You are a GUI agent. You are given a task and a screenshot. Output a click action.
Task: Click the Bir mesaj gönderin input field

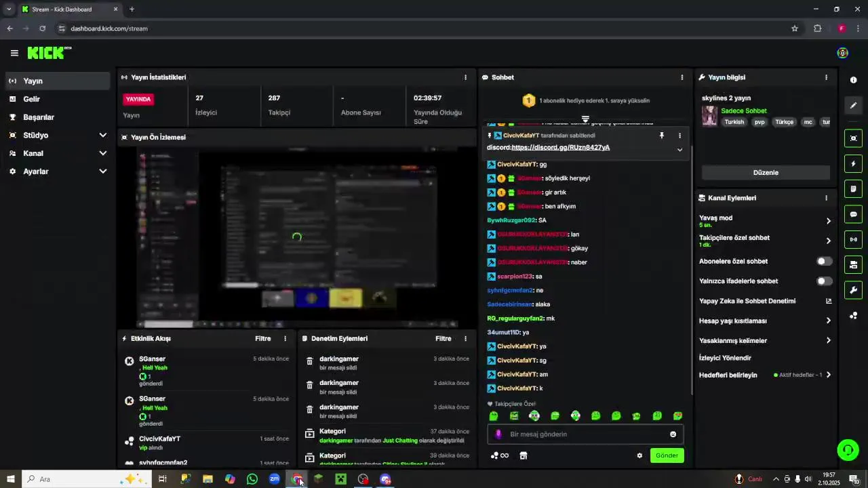point(585,434)
